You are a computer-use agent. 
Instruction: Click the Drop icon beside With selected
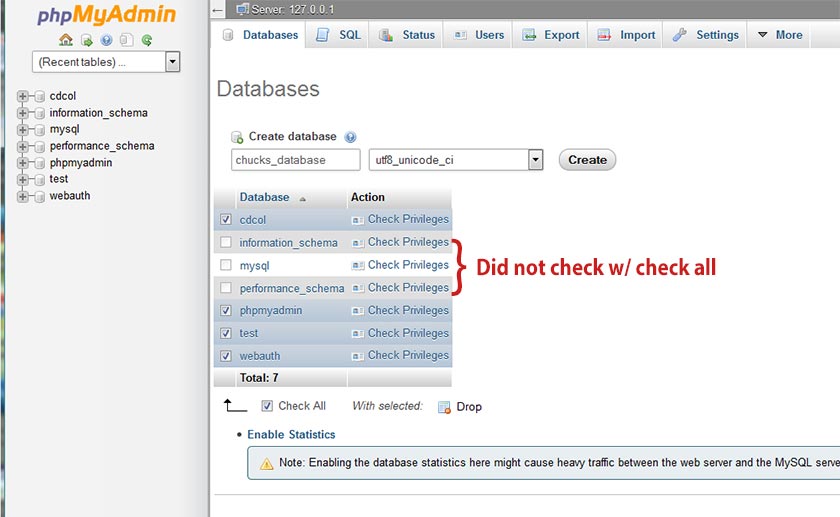click(444, 407)
